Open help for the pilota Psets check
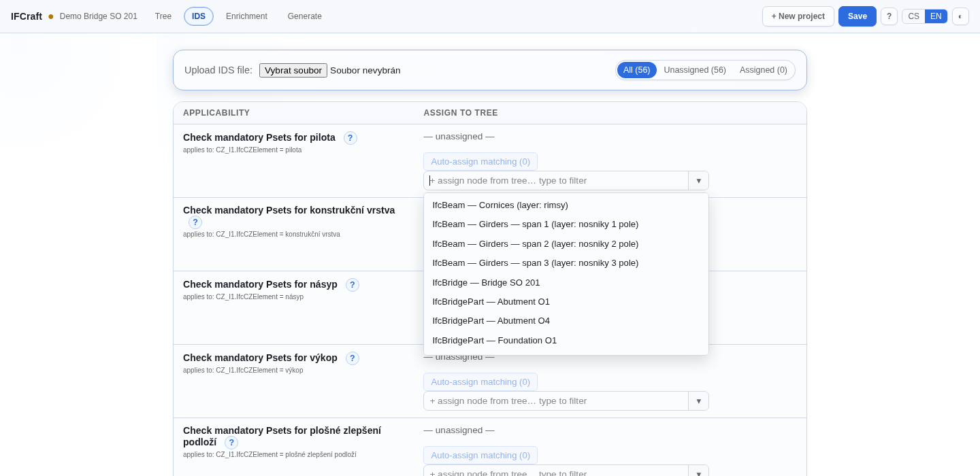Image resolution: width=980 pixels, height=476 pixels. 350,138
